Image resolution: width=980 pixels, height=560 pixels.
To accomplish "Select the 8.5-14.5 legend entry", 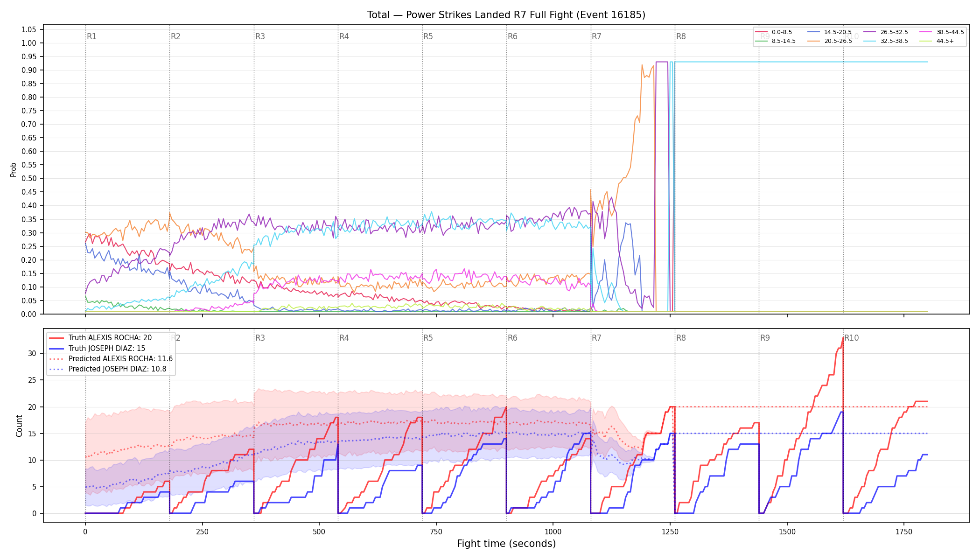I will point(775,41).
